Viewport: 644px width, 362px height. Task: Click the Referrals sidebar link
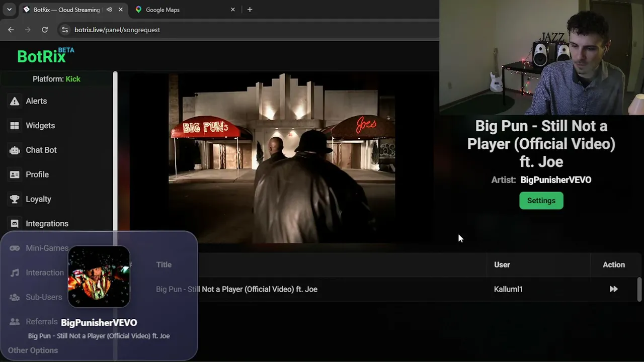(42, 322)
